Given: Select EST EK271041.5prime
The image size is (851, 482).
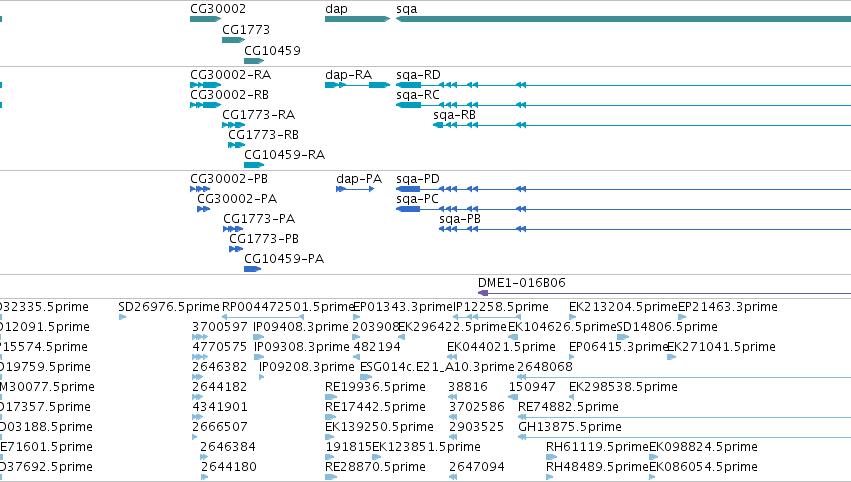Looking at the screenshot, I should pyautogui.click(x=721, y=347).
